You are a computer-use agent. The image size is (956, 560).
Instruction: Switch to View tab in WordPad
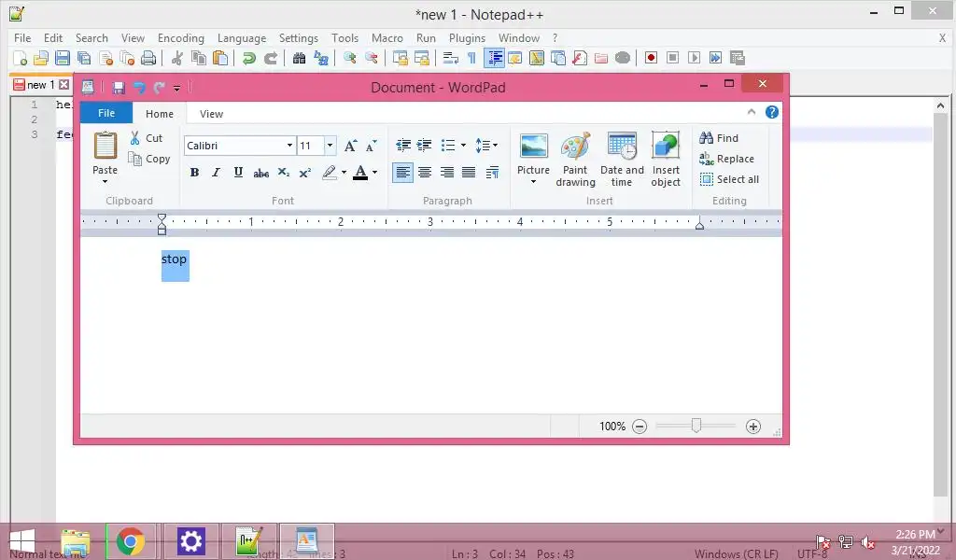tap(211, 114)
